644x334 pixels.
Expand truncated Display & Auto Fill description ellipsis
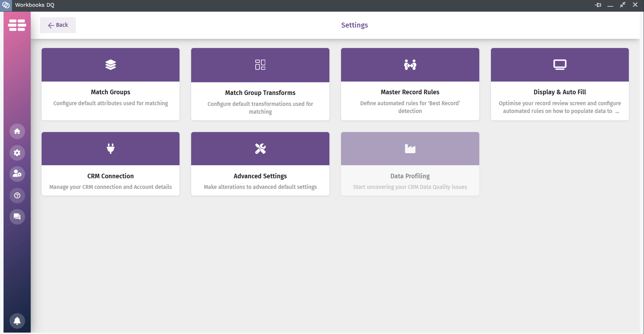(617, 112)
